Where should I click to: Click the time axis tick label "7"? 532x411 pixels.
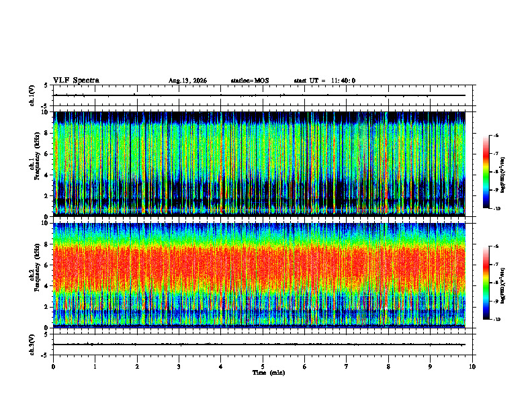tap(347, 367)
